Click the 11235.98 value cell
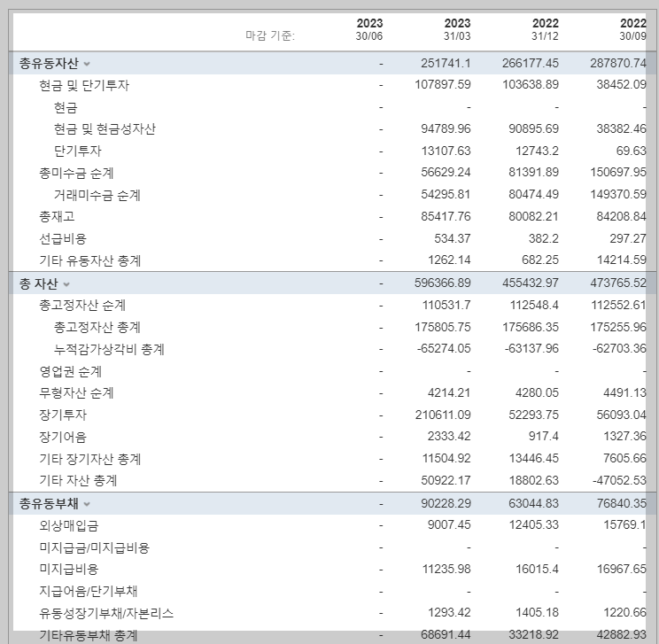This screenshot has height=644, width=659. coord(446,569)
